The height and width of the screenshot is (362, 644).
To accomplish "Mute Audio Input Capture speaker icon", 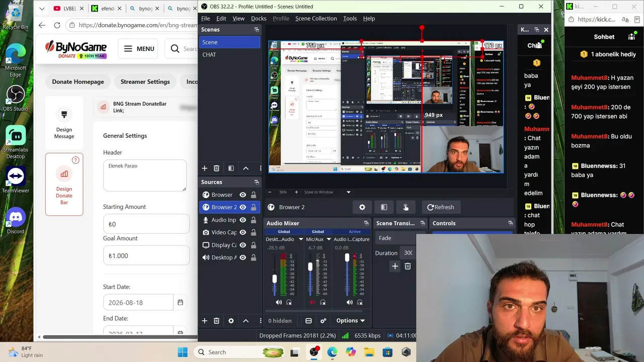I will [350, 303].
